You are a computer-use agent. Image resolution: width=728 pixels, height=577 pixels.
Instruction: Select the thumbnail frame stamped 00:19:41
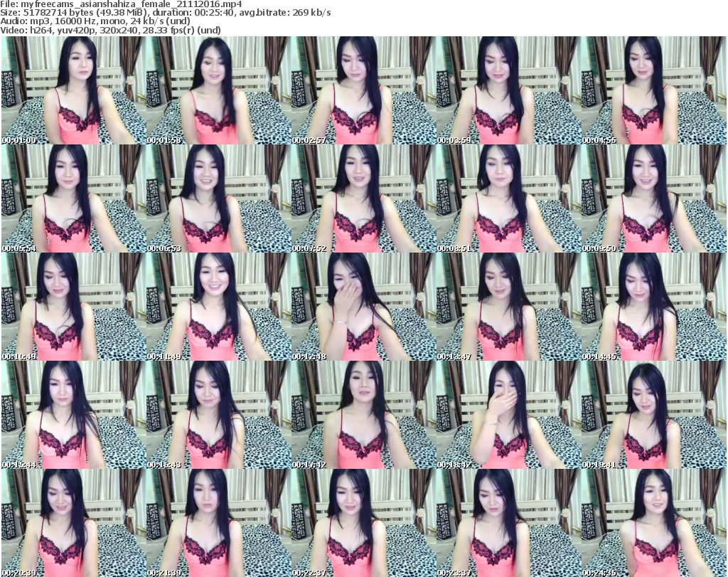(x=654, y=415)
